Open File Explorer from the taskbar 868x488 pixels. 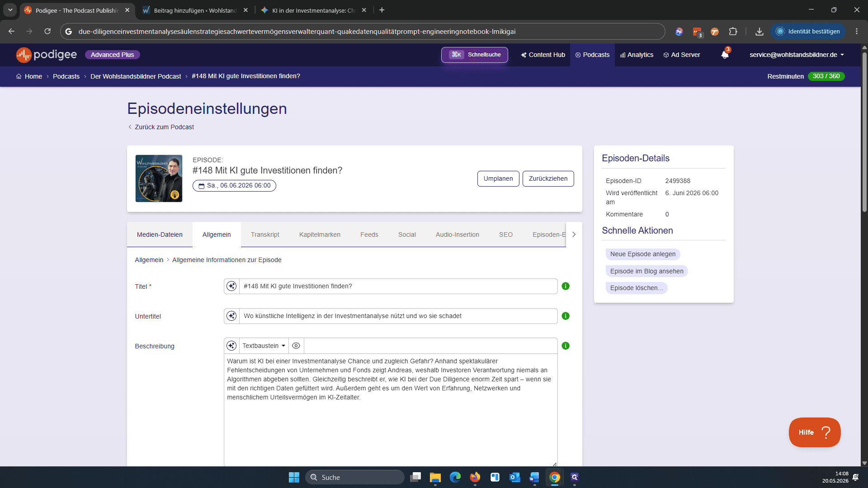(x=435, y=477)
